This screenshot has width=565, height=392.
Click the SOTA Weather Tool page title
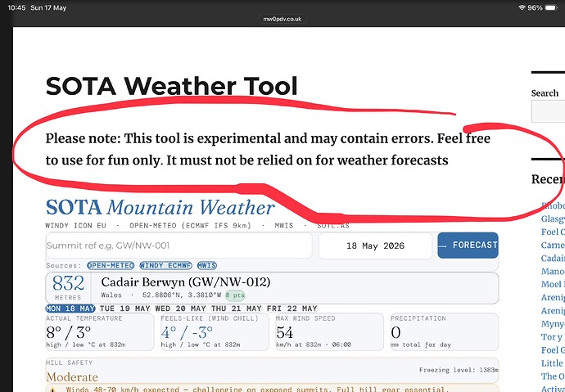171,87
